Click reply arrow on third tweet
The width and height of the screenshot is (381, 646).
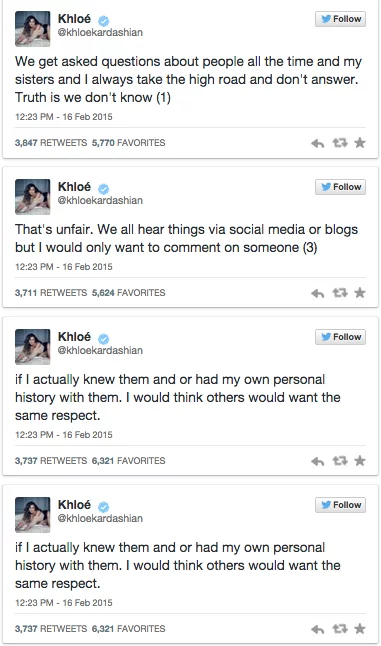[317, 461]
